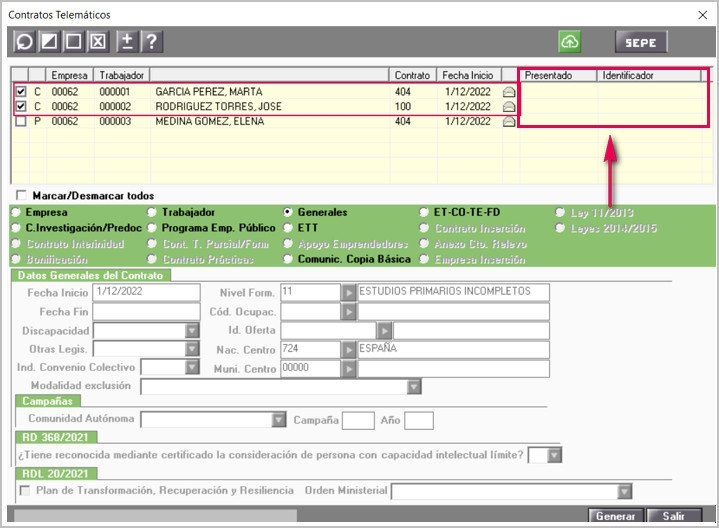Check the row for MEDINA GOMEZ, ELENA
This screenshot has height=528, width=719.
pos(21,122)
